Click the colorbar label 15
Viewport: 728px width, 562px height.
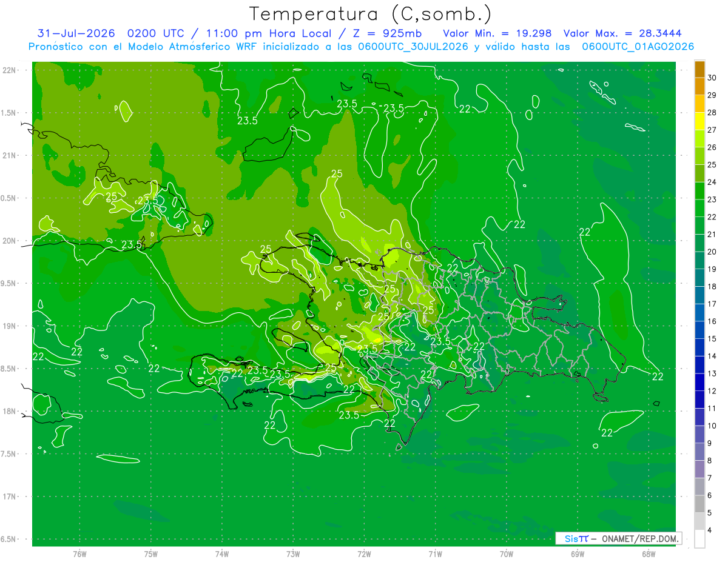(x=712, y=339)
